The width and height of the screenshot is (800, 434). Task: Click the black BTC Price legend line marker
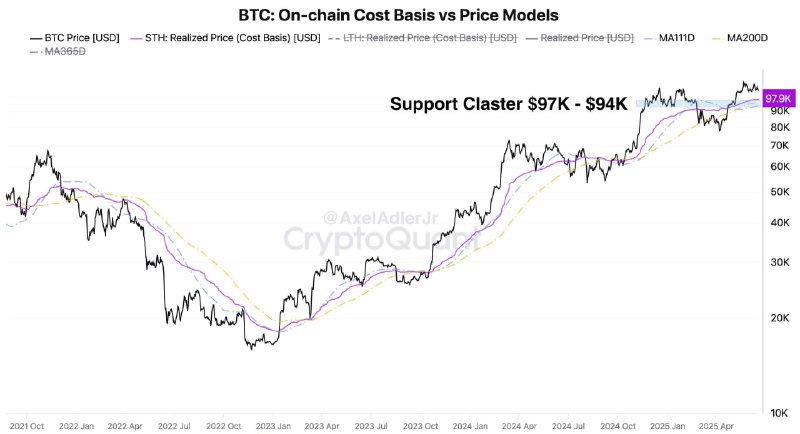tap(36, 38)
